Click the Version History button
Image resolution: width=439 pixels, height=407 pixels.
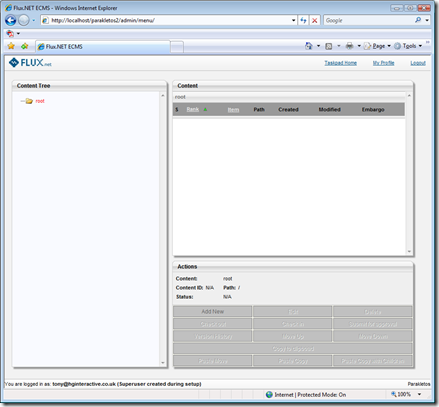(x=212, y=336)
